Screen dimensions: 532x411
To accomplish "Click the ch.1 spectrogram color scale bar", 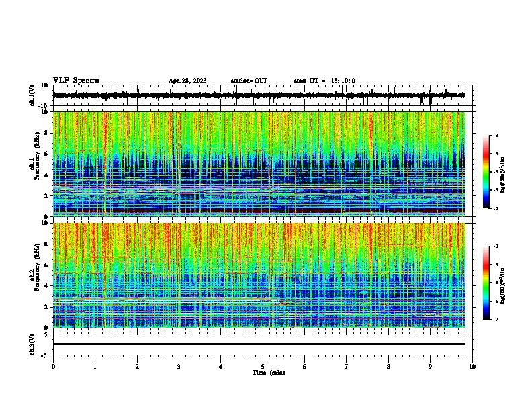I will point(486,172).
